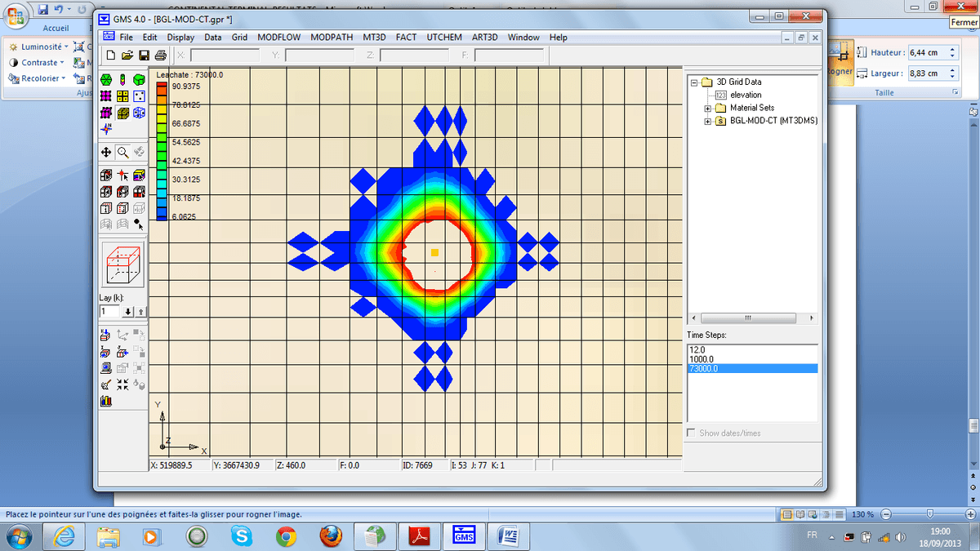Click the colored bar chart icon
This screenshot has width=980, height=551.
[x=106, y=401]
